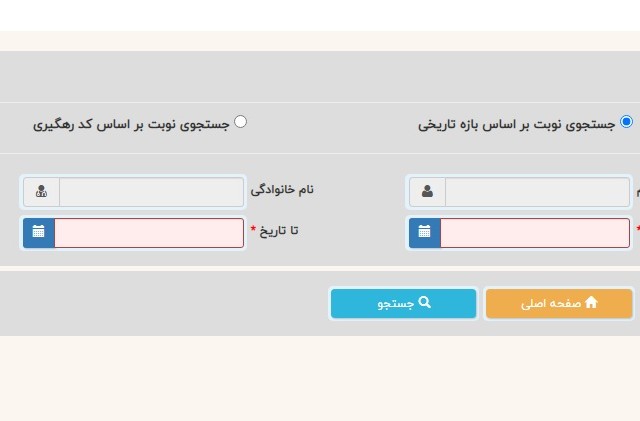Click inside the تا تاریخ date input
Screen dimensions: 640x421
[149, 233]
